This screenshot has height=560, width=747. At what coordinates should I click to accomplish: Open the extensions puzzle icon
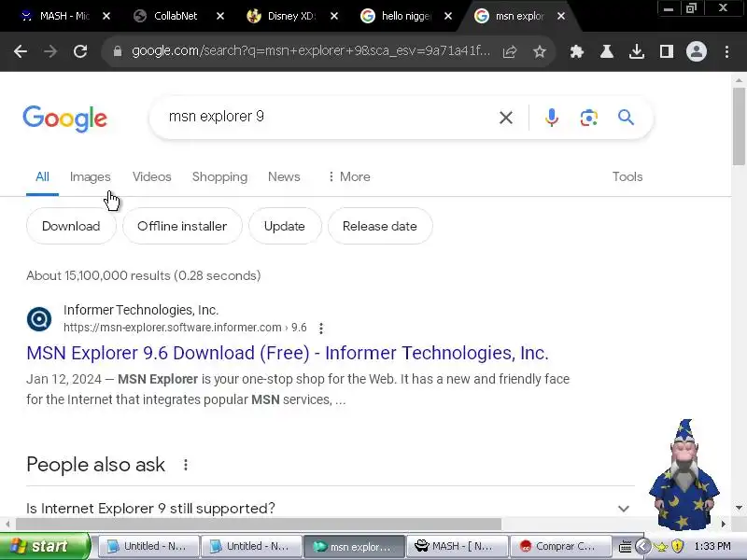576,51
